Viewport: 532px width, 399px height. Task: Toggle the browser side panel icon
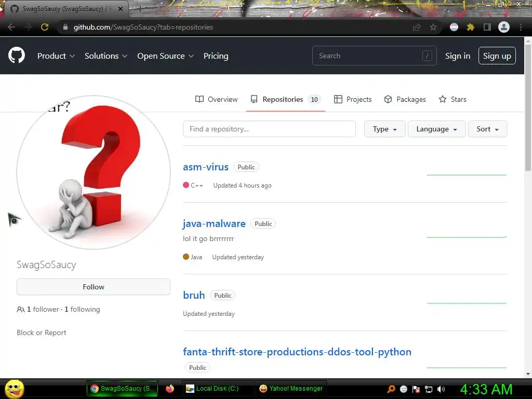click(x=487, y=27)
